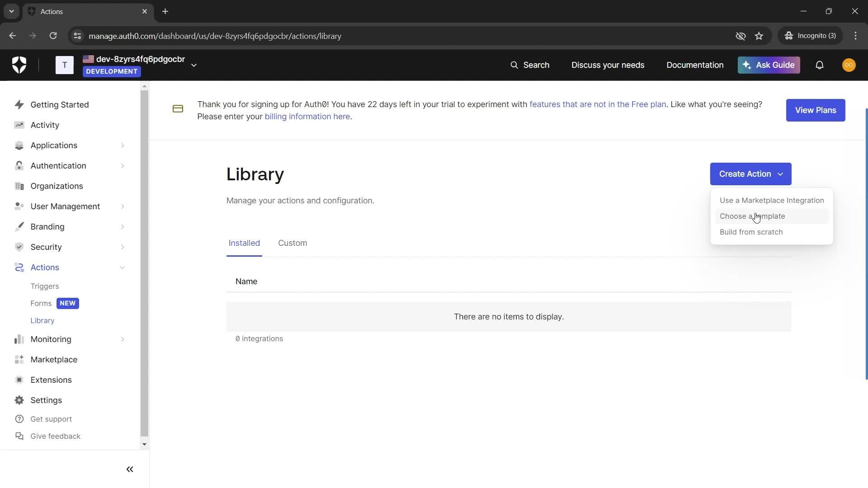
Task: Click the tracking protection eye icon
Action: click(741, 36)
